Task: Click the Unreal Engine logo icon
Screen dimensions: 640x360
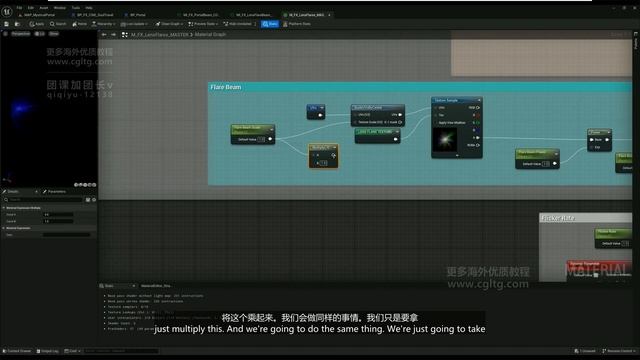Action: (7, 12)
